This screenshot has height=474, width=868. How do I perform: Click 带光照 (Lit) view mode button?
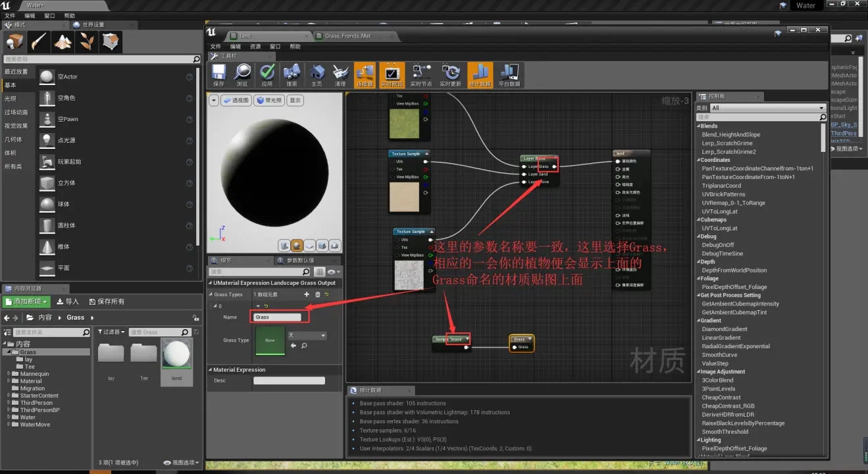tap(270, 101)
